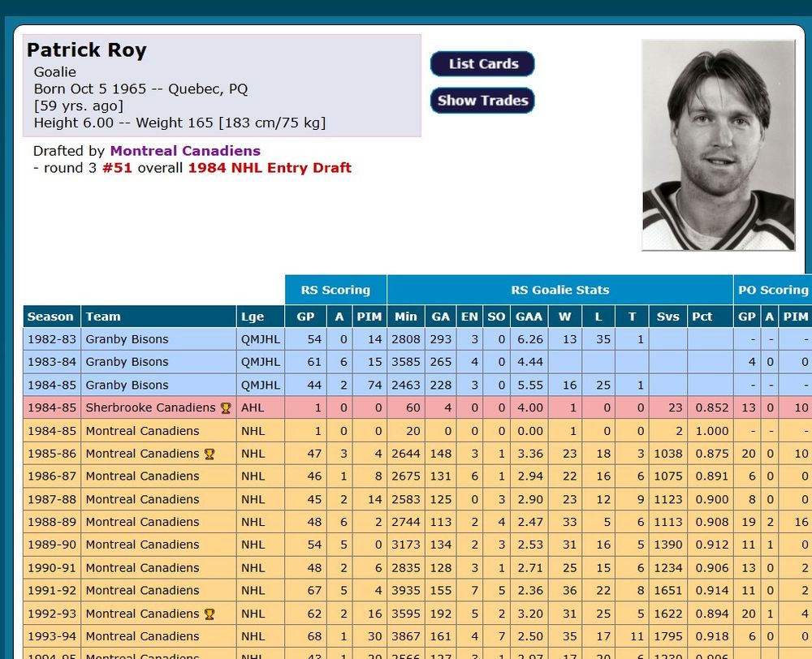This screenshot has width=812, height=659.
Task: Click the GAA value 6.26
Action: (530, 339)
